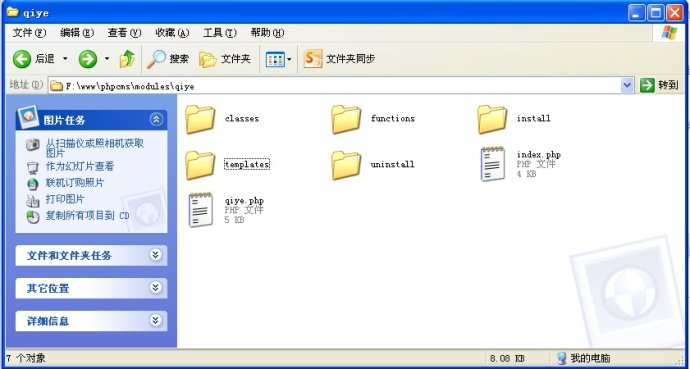Click the functions folder name
This screenshot has width=690, height=369.
point(393,118)
